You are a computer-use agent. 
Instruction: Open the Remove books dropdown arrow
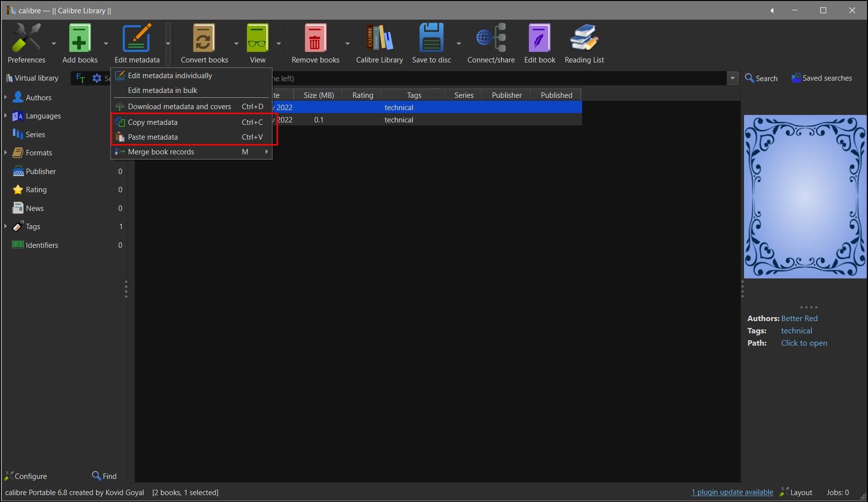tap(347, 43)
